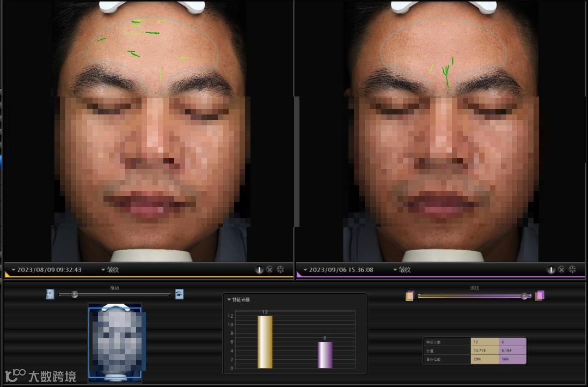Screen dimensions: 588x387
Task: Click the X icon on left image panel
Action: click(x=269, y=269)
